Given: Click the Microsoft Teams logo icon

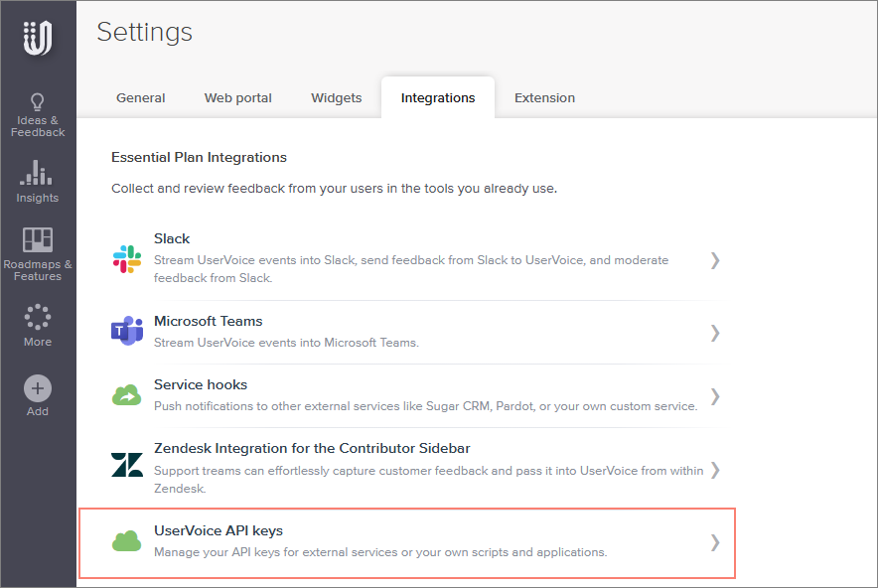Looking at the screenshot, I should pos(127,332).
